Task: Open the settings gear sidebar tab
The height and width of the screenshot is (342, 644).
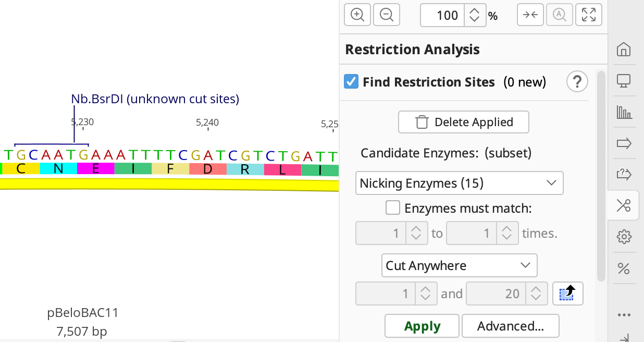Action: (623, 237)
